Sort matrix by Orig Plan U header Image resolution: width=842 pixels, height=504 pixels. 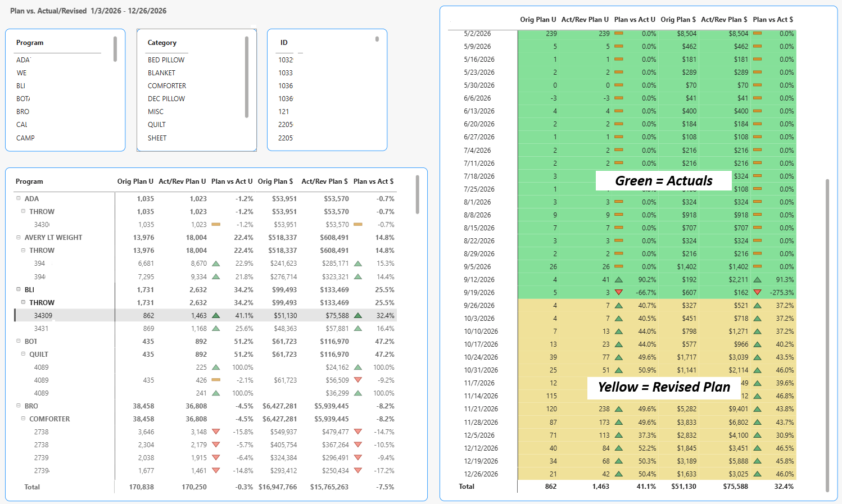click(x=135, y=181)
